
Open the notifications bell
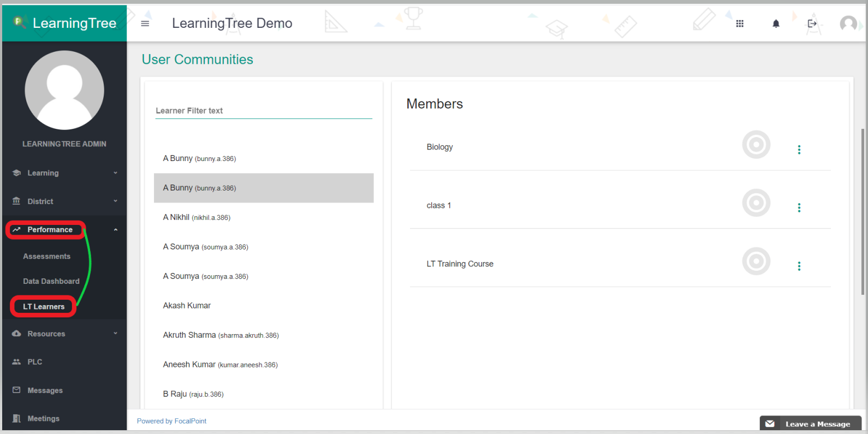[x=776, y=23]
